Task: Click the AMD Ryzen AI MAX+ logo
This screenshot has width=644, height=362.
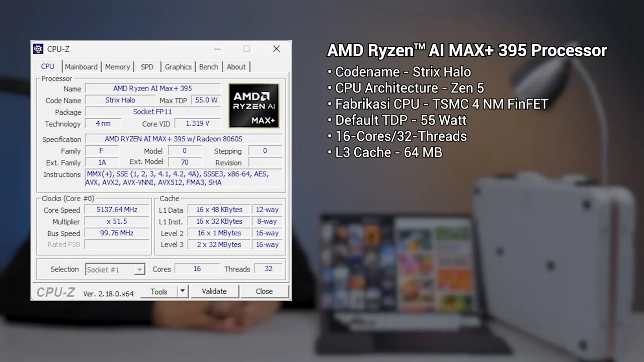Action: click(x=254, y=106)
